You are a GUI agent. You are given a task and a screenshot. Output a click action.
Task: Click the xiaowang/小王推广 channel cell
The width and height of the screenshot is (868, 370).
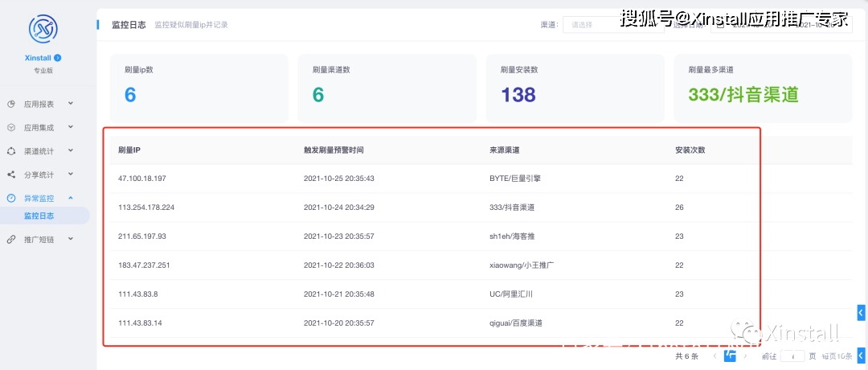pos(522,265)
